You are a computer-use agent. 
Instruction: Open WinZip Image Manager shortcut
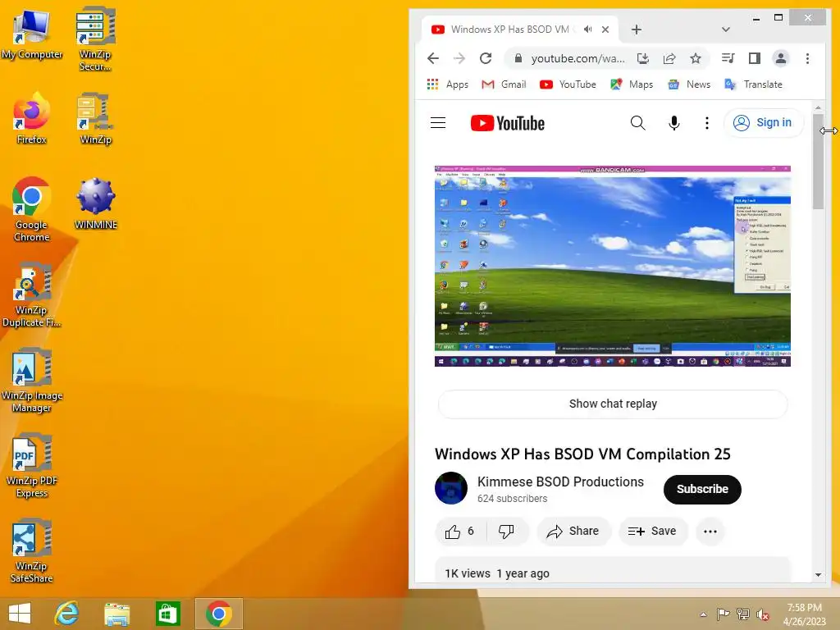[32, 381]
